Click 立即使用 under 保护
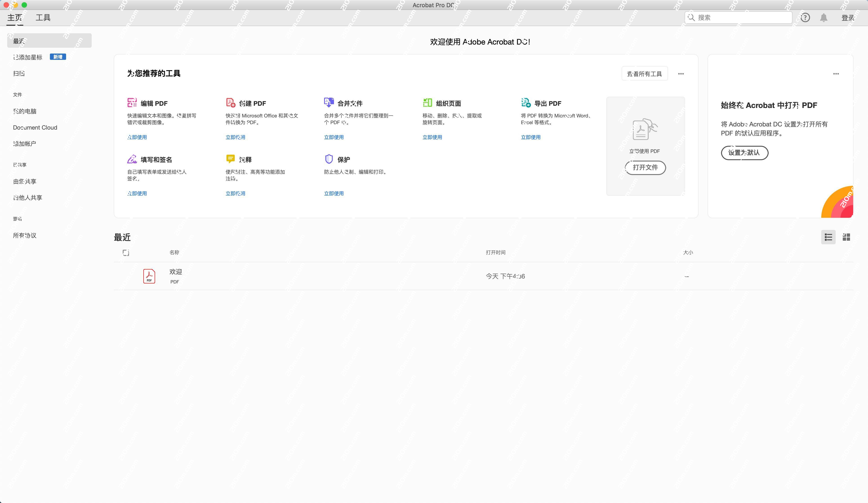Image resolution: width=868 pixels, height=503 pixels. (x=334, y=193)
